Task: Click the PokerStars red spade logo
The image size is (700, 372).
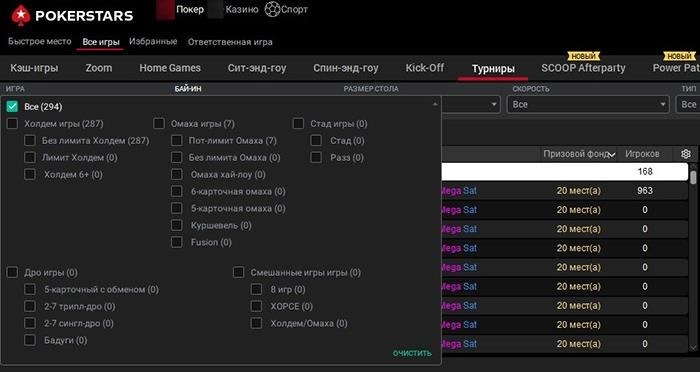Action: click(21, 15)
